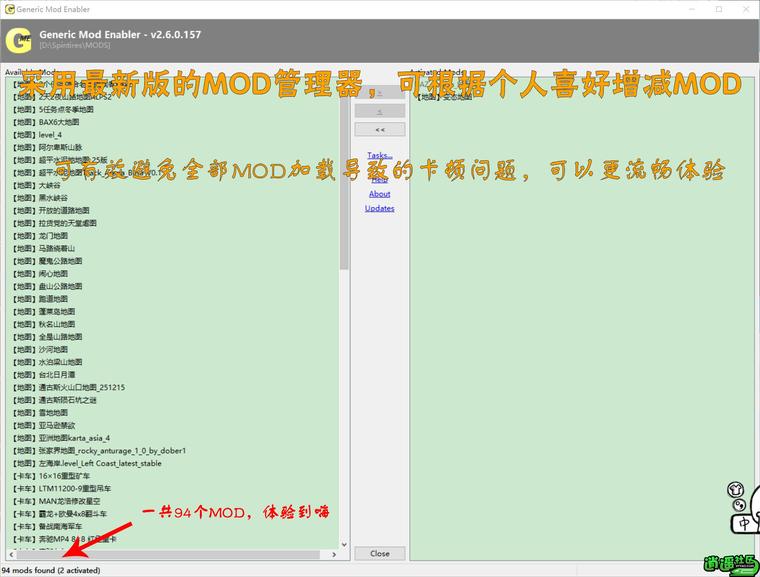760x577 pixels.
Task: Select mod 【地图】台北日月潭
Action: (x=44, y=375)
